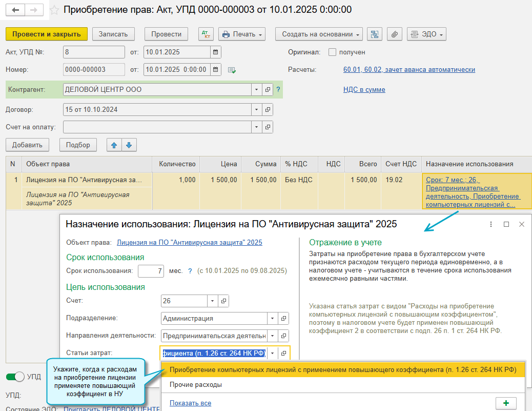The image size is (532, 411).
Task: Open the Счет на оплату record icon
Action: pos(268,127)
